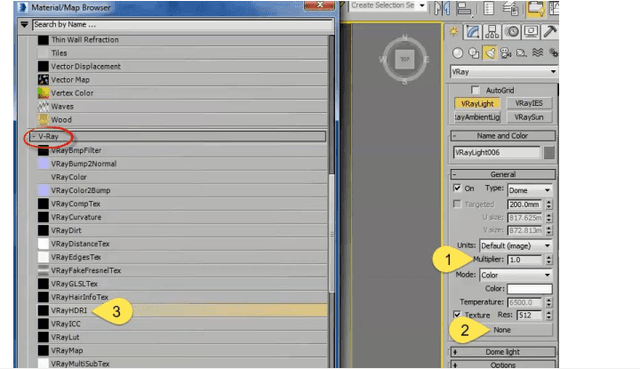Image resolution: width=640 pixels, height=369 pixels.
Task: Click the None texture map button
Action: (502, 330)
